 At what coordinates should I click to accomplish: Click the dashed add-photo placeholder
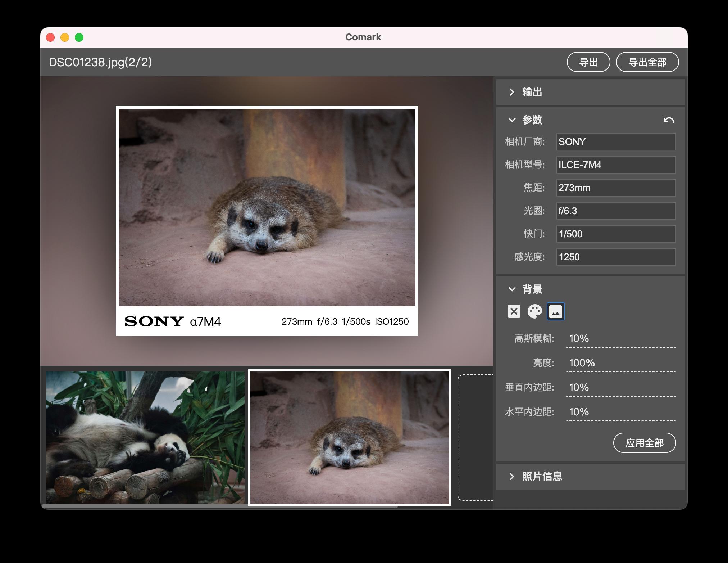coord(476,438)
